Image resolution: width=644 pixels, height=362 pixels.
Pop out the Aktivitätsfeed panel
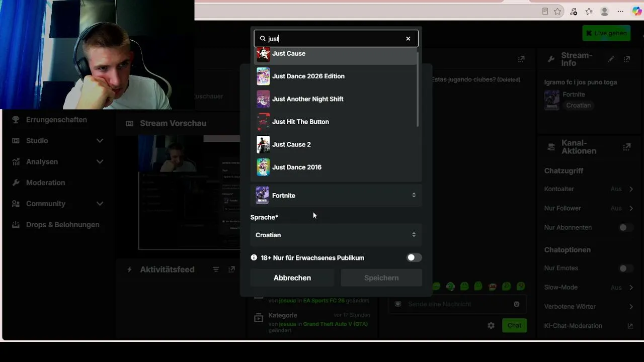[x=231, y=269]
